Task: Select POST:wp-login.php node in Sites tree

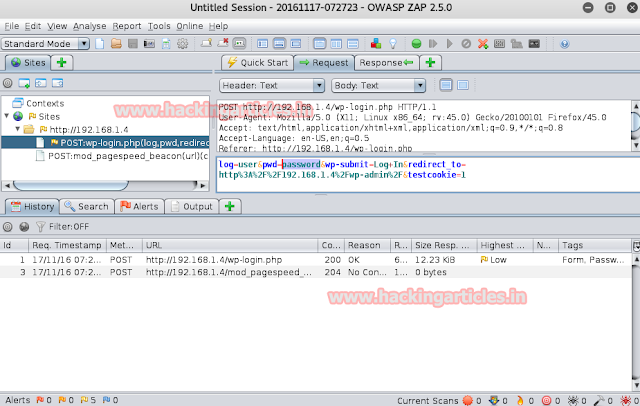Action: point(105,142)
